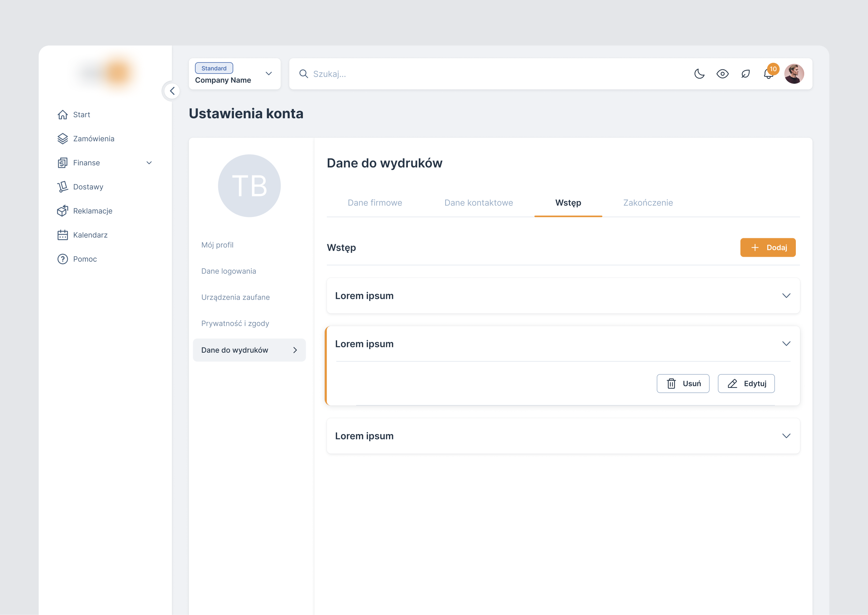The height and width of the screenshot is (615, 868).
Task: Select the Wstęp tab
Action: click(x=568, y=203)
